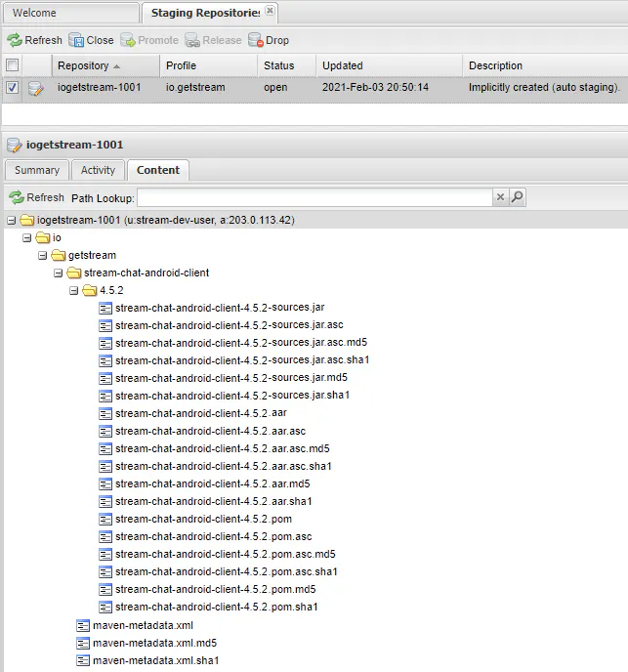The image size is (628, 672).
Task: Collapse the 4.5.2 version folder
Action: pyautogui.click(x=73, y=291)
